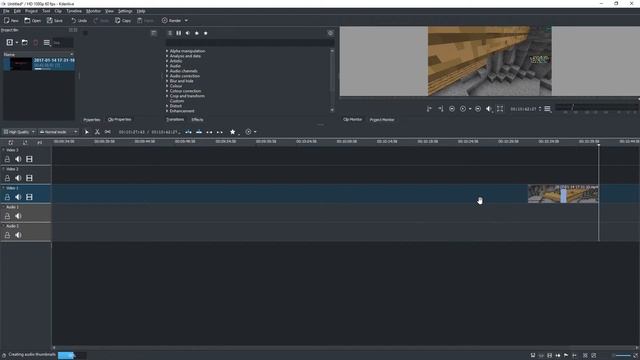Viewport: 640px width, 360px height.
Task: Open the Project Bin options menu icon
Action: tap(47, 42)
